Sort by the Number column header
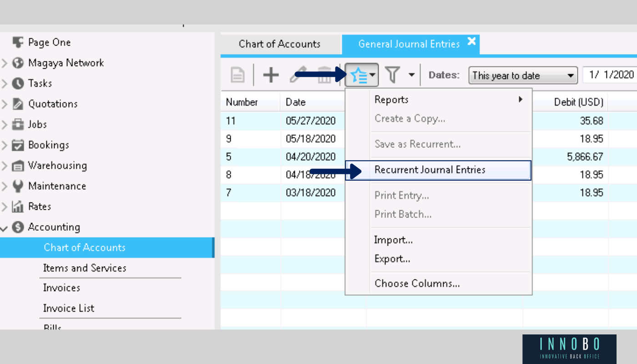This screenshot has height=364, width=637. pyautogui.click(x=251, y=102)
